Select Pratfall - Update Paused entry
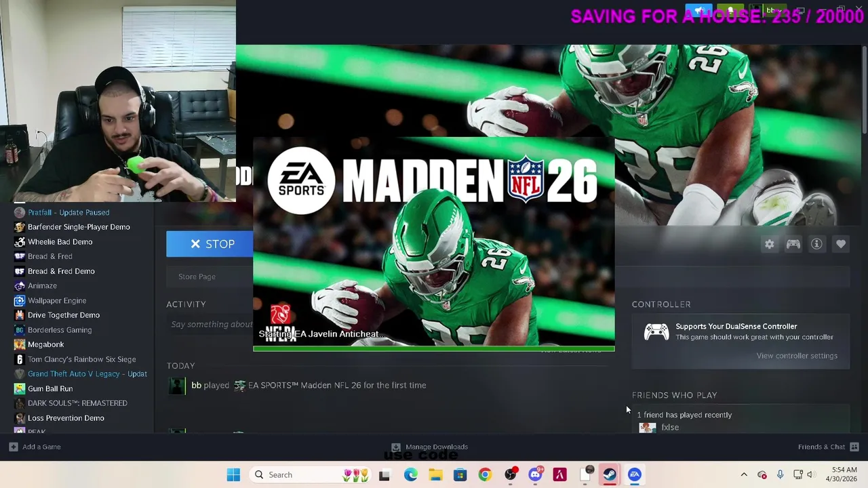 68,212
